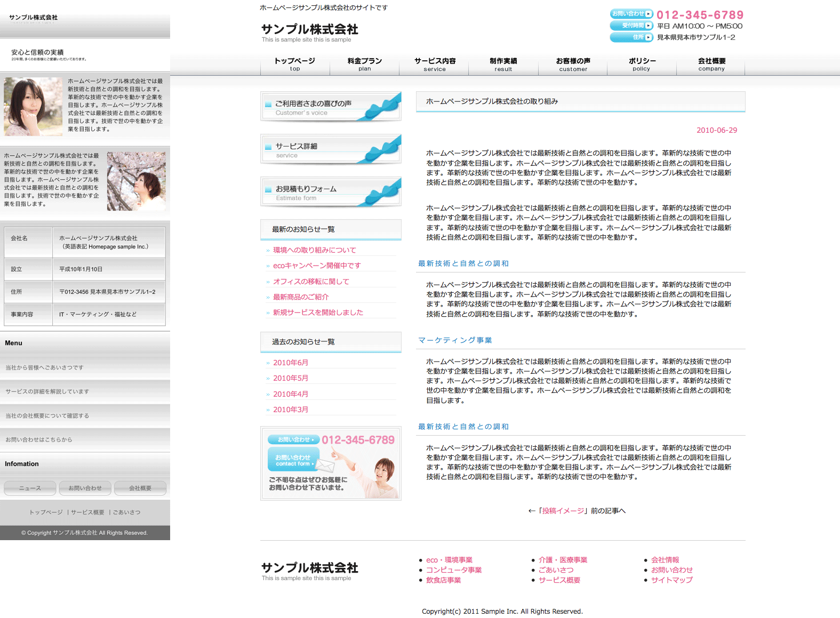Open the サービス詳細 banner
This screenshot has width=840, height=618.
pyautogui.click(x=331, y=149)
